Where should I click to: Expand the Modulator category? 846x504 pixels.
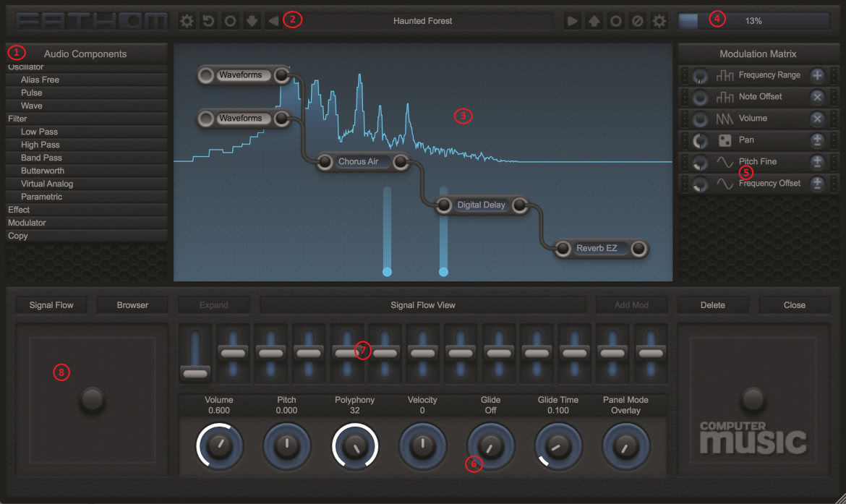click(x=86, y=223)
